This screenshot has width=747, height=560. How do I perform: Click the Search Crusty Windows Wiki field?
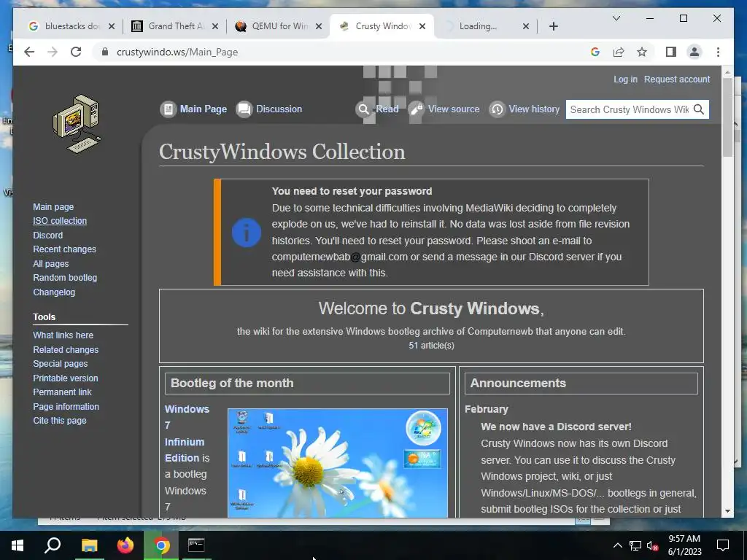click(629, 109)
